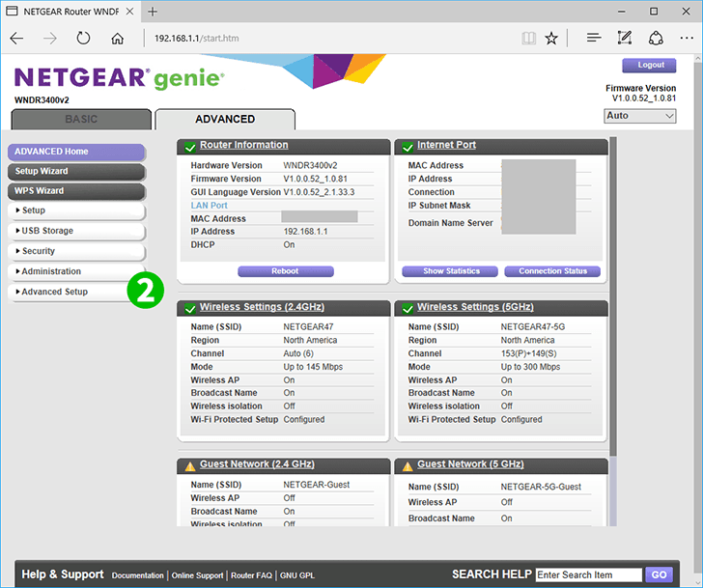
Task: Click Wireless 2.4GHz green check icon
Action: (190, 308)
